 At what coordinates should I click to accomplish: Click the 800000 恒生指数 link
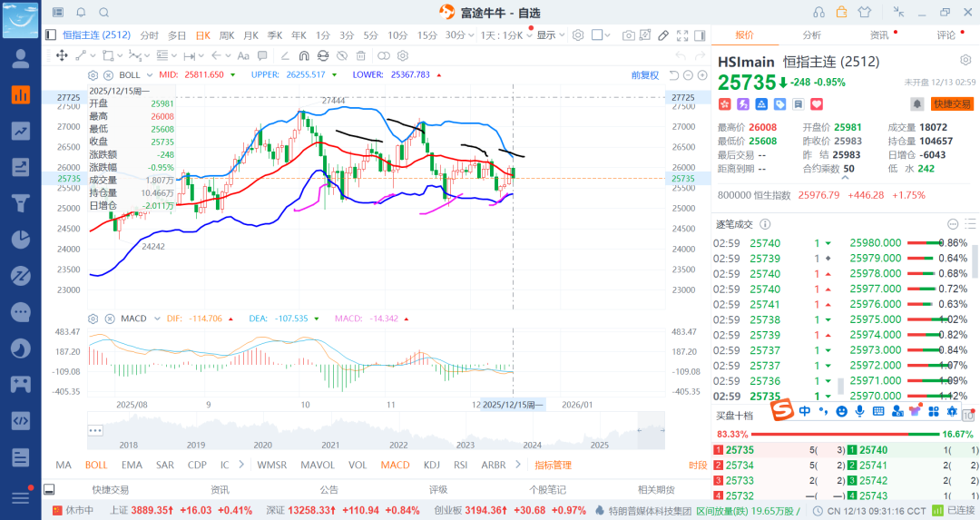[x=754, y=195]
